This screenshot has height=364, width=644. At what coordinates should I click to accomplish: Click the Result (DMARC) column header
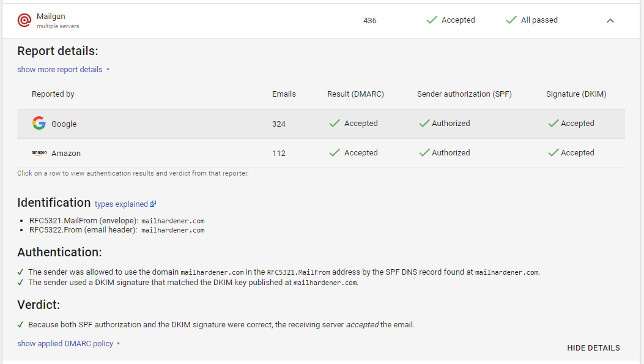pyautogui.click(x=355, y=94)
